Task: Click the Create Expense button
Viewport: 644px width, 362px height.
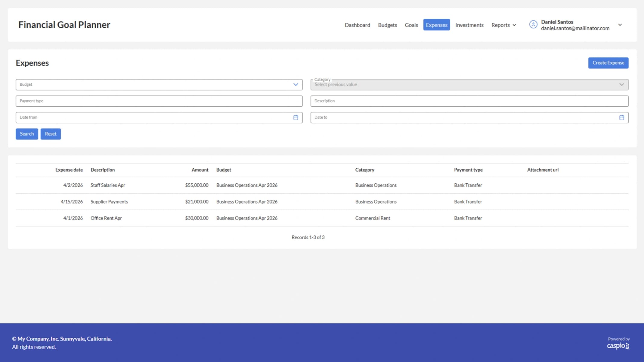Action: [x=608, y=63]
